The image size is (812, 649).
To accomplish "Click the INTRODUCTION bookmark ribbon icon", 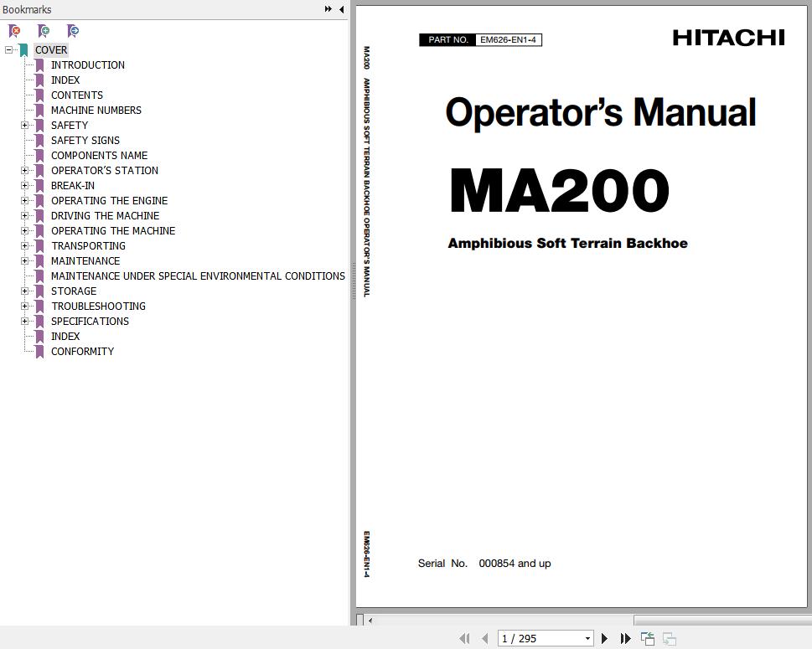I will point(39,65).
